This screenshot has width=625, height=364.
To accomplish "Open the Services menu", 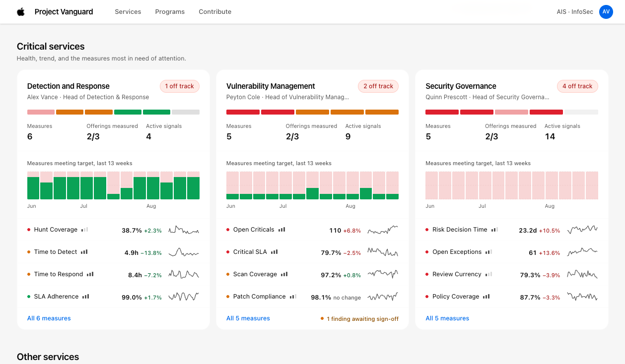I will click(x=128, y=12).
